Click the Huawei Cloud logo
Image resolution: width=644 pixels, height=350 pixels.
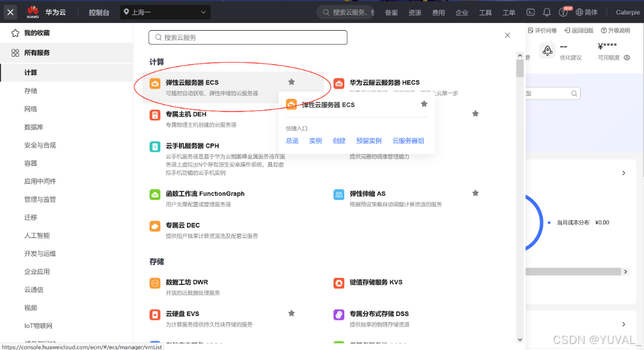tap(33, 12)
